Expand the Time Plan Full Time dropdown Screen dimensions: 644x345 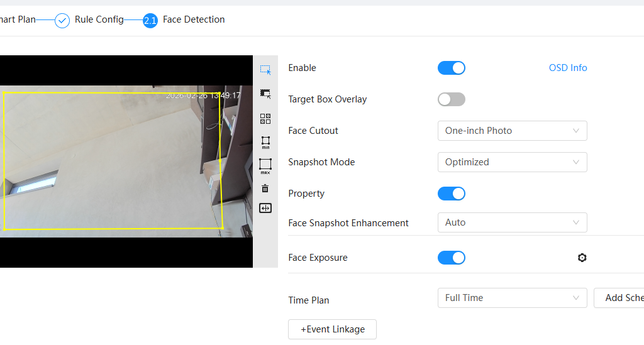[x=512, y=298]
